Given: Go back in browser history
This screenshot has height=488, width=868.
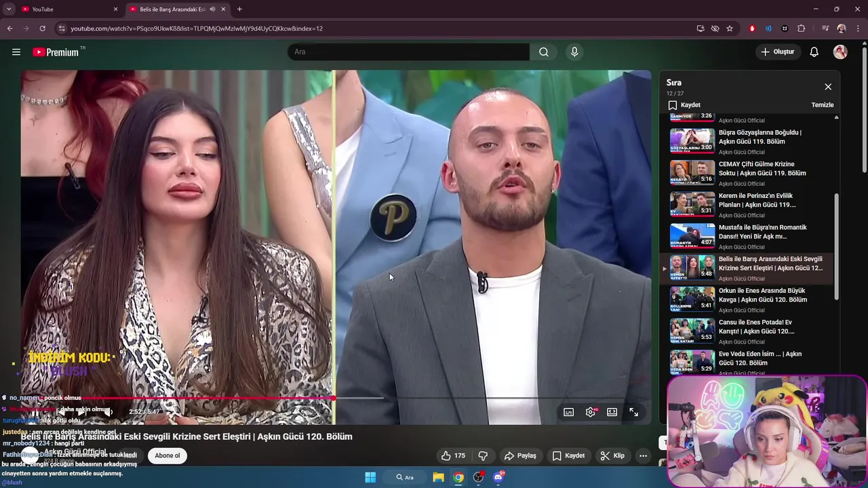Looking at the screenshot, I should click(x=9, y=28).
